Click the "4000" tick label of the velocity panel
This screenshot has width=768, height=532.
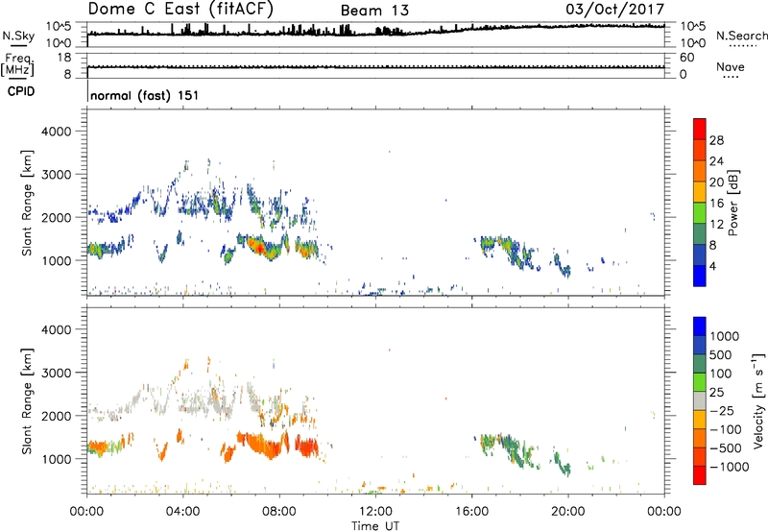click(56, 329)
